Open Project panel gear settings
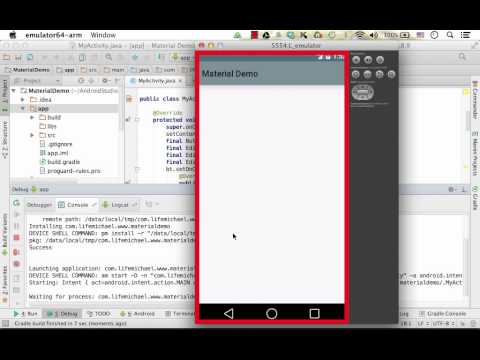Screen dimensions: 480x360 [x=105, y=81]
